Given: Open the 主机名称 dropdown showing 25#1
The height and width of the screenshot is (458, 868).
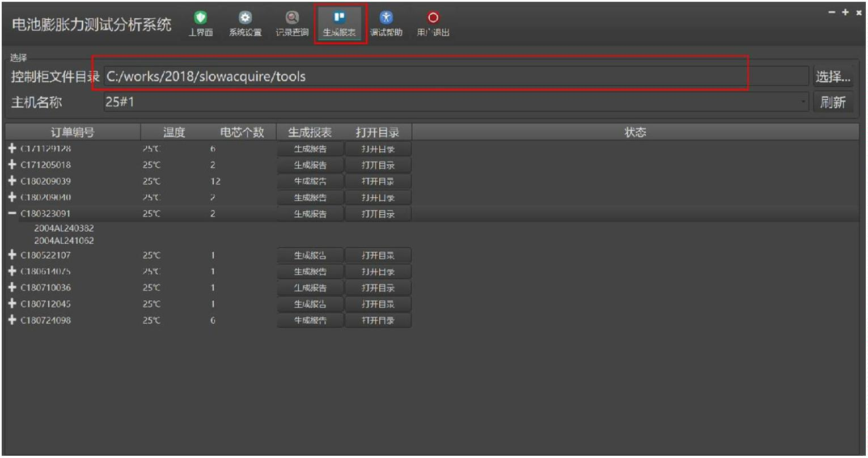Looking at the screenshot, I should (456, 103).
